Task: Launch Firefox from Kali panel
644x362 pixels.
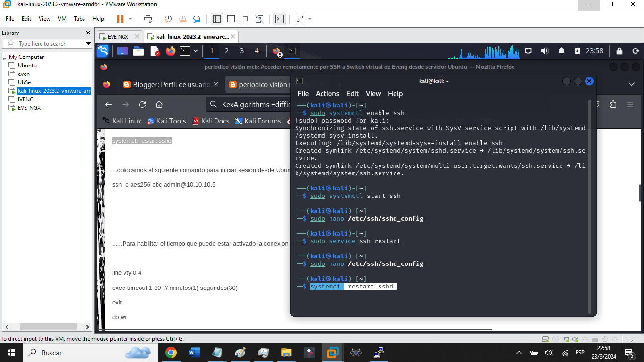Action: (x=170, y=51)
